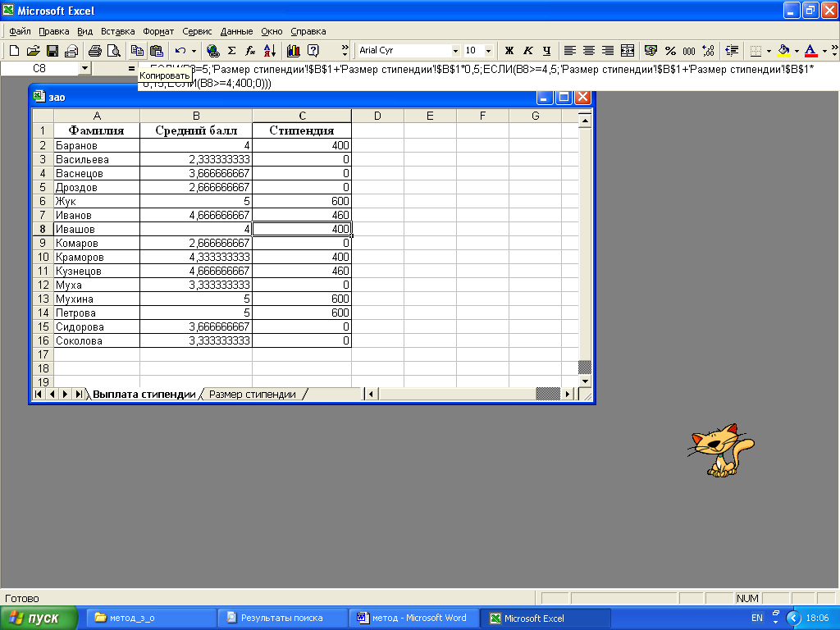This screenshot has height=630, width=840.
Task: Switch to the Размер стипендии sheet tab
Action: pos(253,395)
